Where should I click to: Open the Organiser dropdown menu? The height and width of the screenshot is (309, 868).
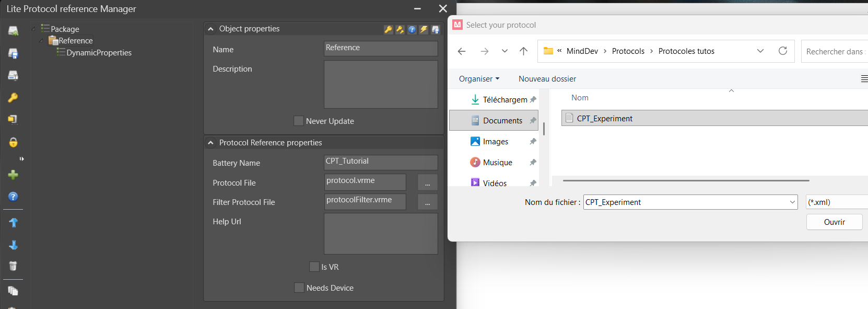pos(479,79)
